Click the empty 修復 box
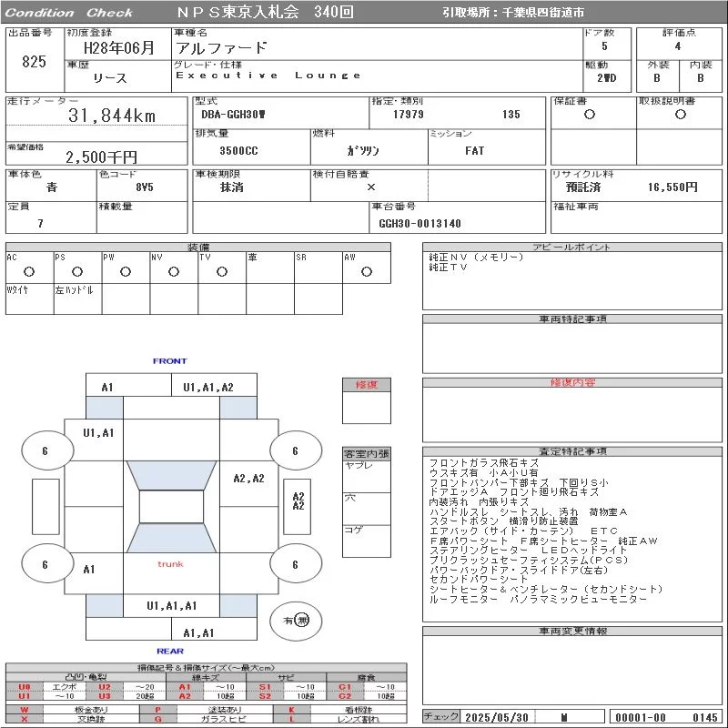The height and width of the screenshot is (728, 728). [x=367, y=407]
